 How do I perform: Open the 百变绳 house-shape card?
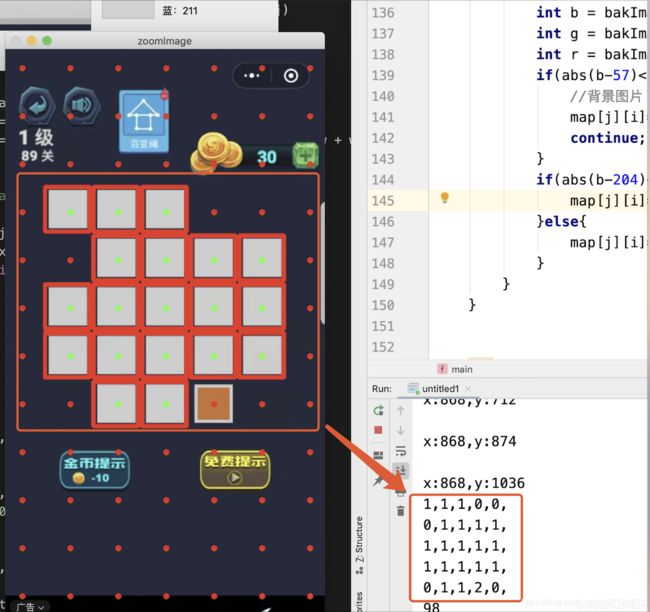(x=143, y=121)
